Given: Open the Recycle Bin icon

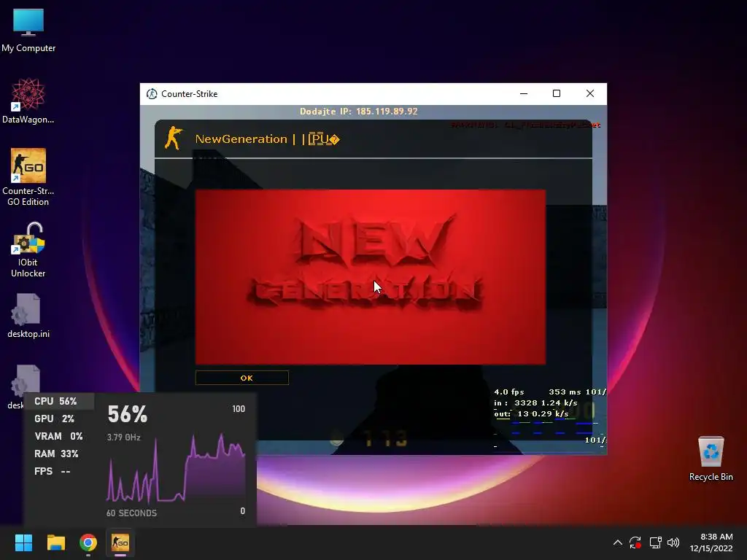Looking at the screenshot, I should (x=711, y=459).
